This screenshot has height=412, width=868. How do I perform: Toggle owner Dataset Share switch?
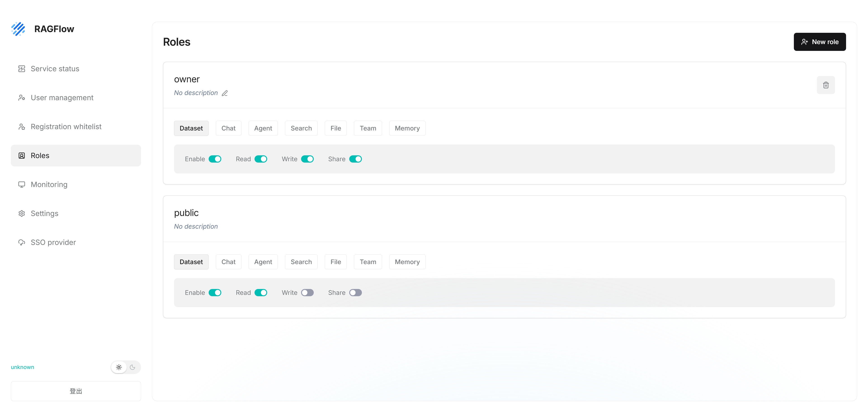tap(356, 159)
